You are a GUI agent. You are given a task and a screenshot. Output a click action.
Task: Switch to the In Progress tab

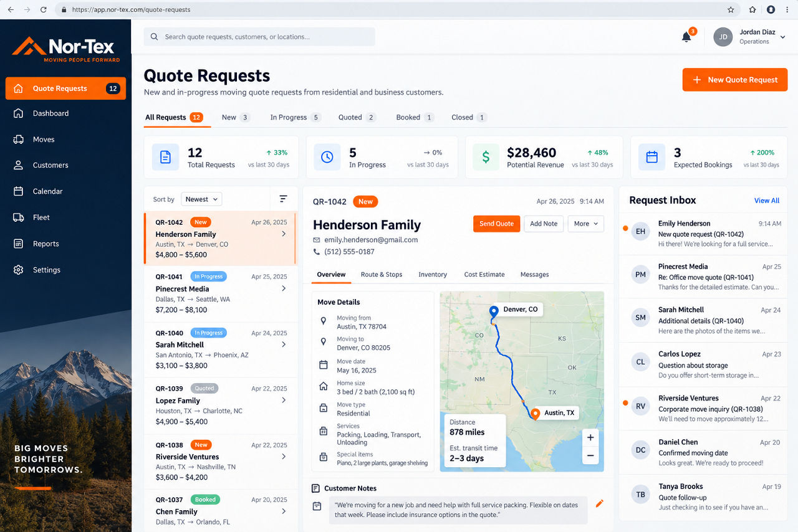(x=296, y=117)
